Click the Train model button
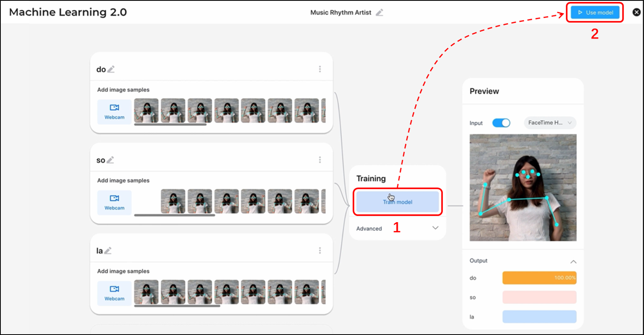644x335 pixels. click(398, 202)
